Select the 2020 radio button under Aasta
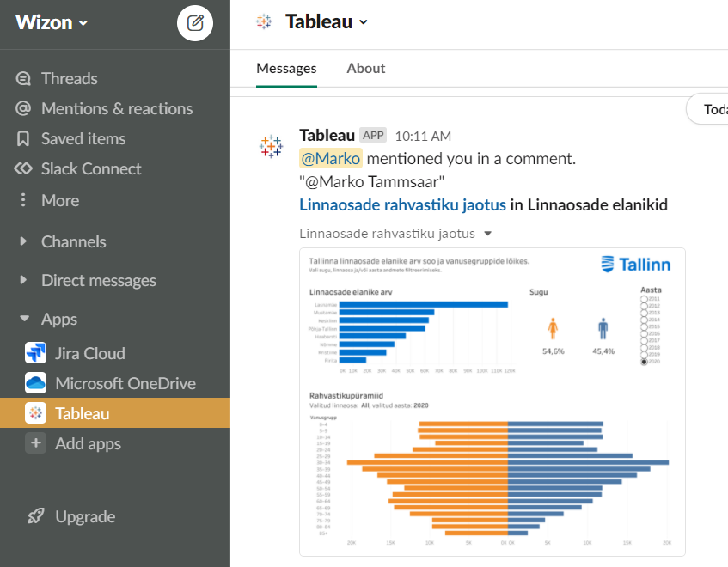 [x=644, y=362]
